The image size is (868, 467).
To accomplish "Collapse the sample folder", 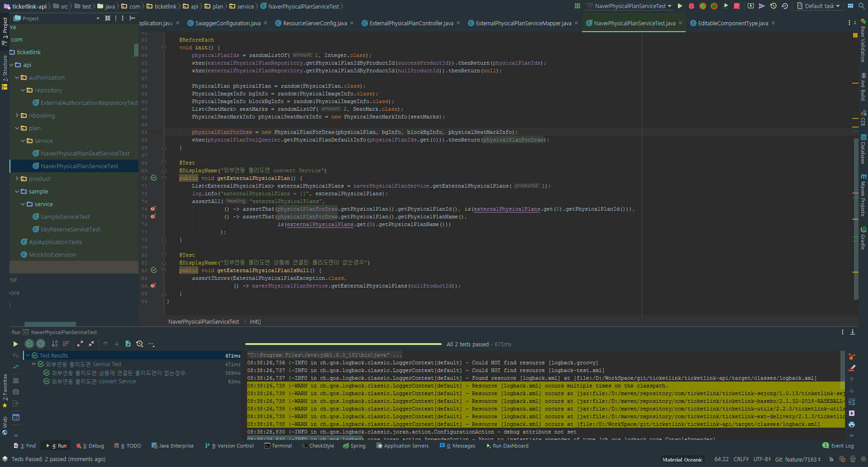I will coord(17,192).
